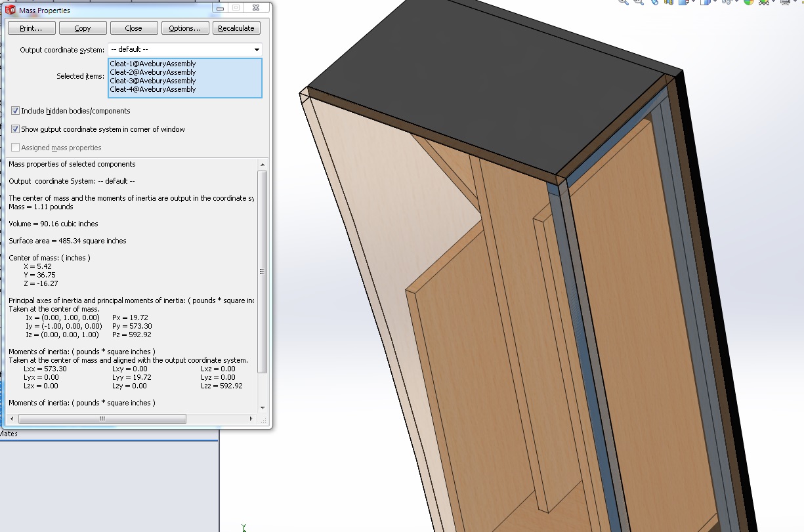Toggle Include hidden bodies/components checkbox
This screenshot has width=804, height=532.
coord(16,111)
